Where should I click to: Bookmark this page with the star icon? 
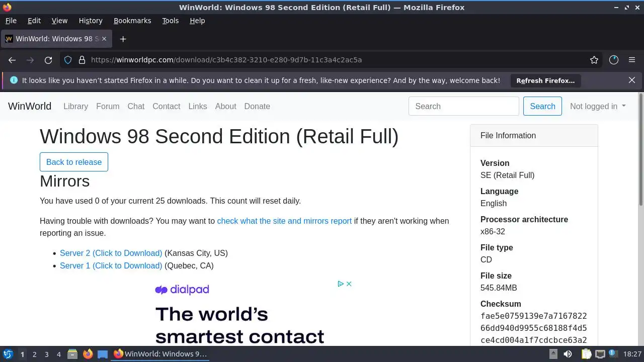(594, 60)
